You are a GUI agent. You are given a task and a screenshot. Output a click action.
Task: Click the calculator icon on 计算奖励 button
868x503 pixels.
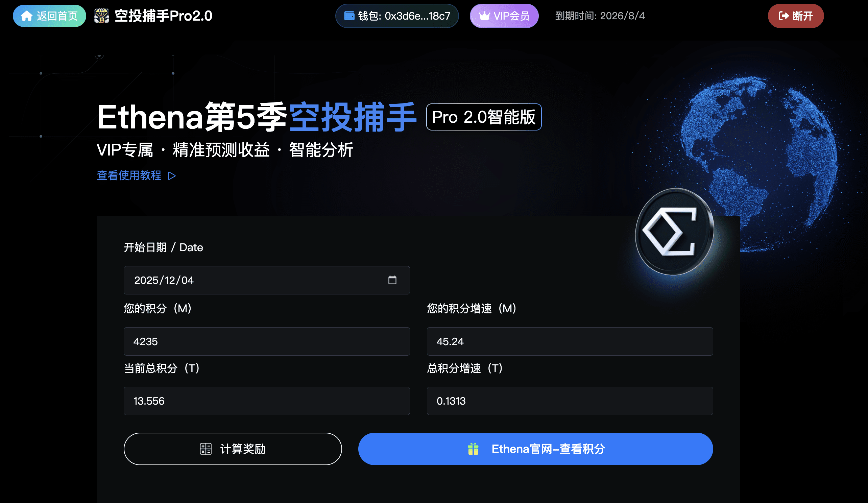(206, 449)
